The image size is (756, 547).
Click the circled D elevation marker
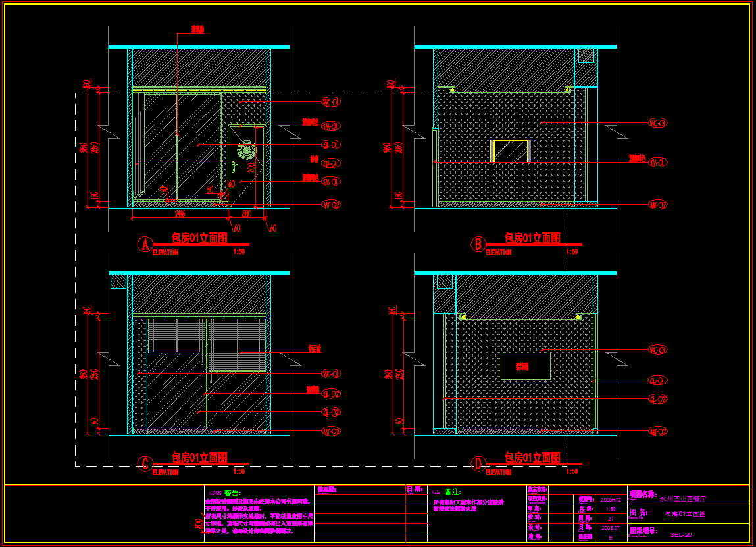pyautogui.click(x=478, y=464)
